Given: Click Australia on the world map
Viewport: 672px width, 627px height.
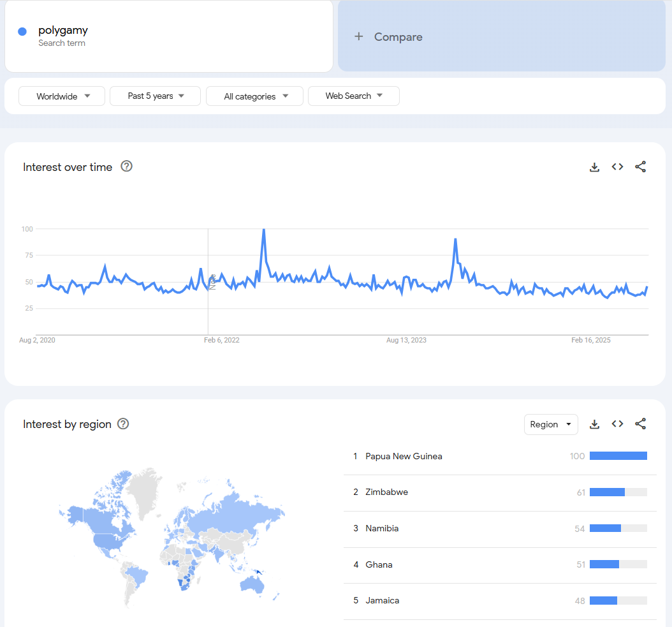Looking at the screenshot, I should 252,584.
